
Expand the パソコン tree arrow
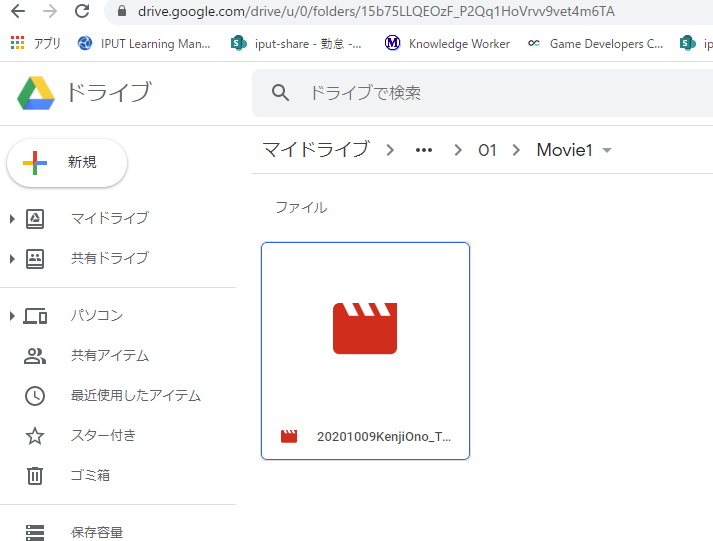tap(12, 316)
